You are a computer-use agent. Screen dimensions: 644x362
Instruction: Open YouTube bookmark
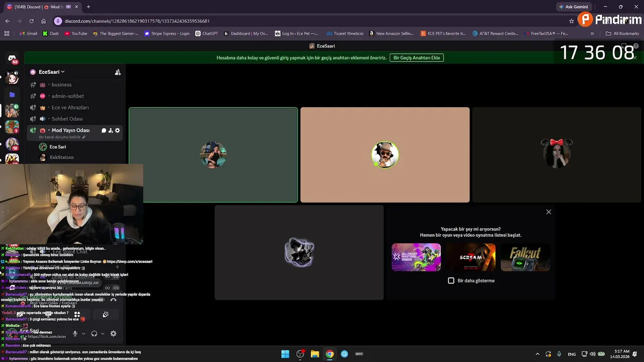pos(75,34)
